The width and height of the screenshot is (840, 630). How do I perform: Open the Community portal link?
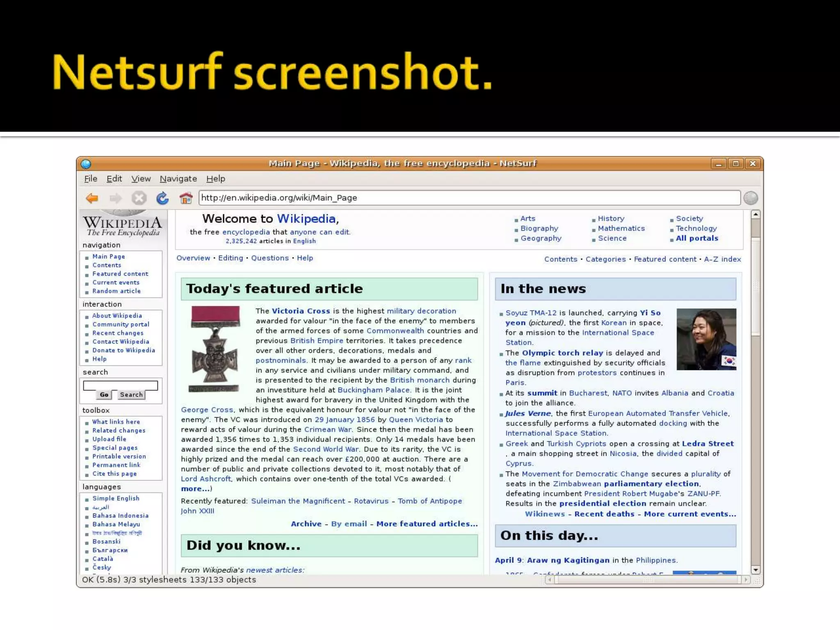pyautogui.click(x=121, y=324)
